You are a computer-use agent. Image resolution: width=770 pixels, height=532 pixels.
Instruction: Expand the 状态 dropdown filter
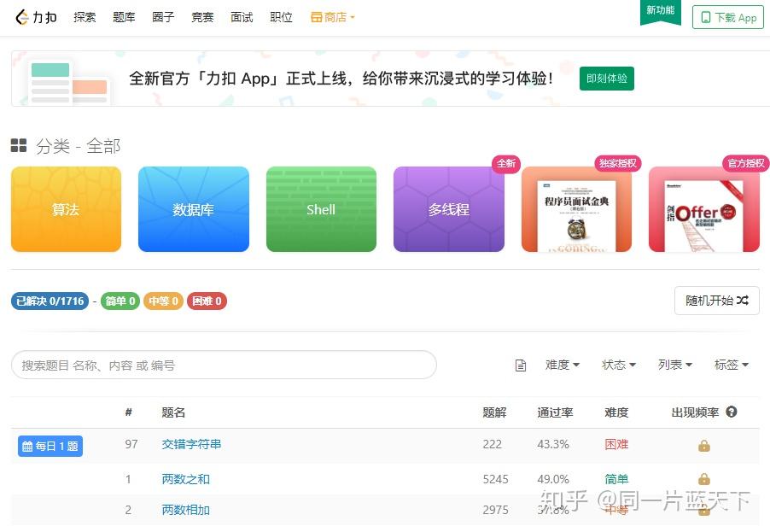click(619, 365)
